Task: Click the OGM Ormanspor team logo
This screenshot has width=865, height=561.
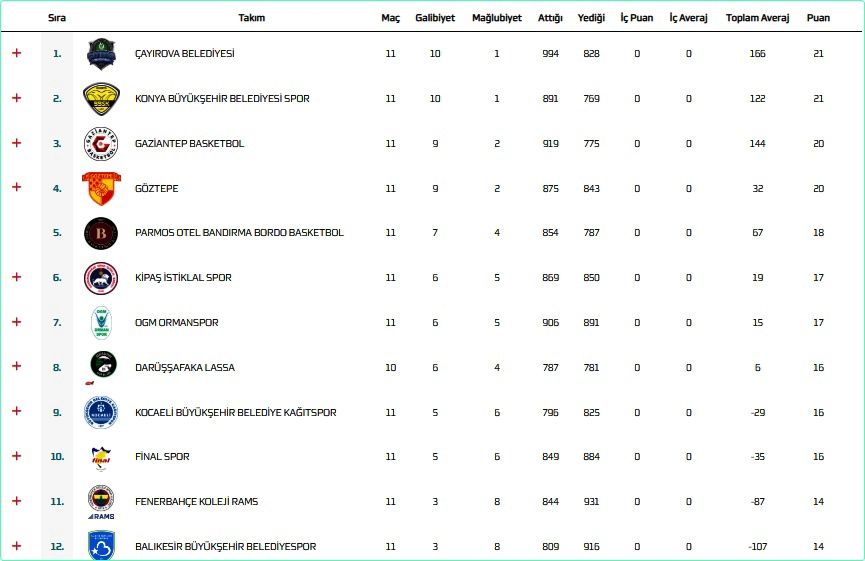Action: [101, 323]
